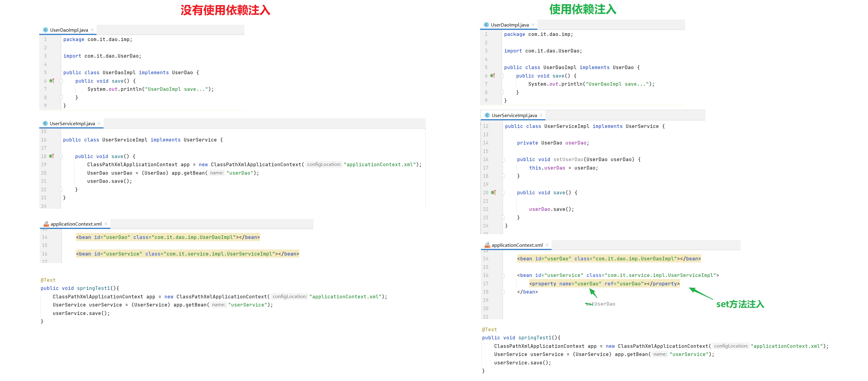868x381 pixels.
Task: Click the property name="userDao" line in right XML
Action: 604,284
